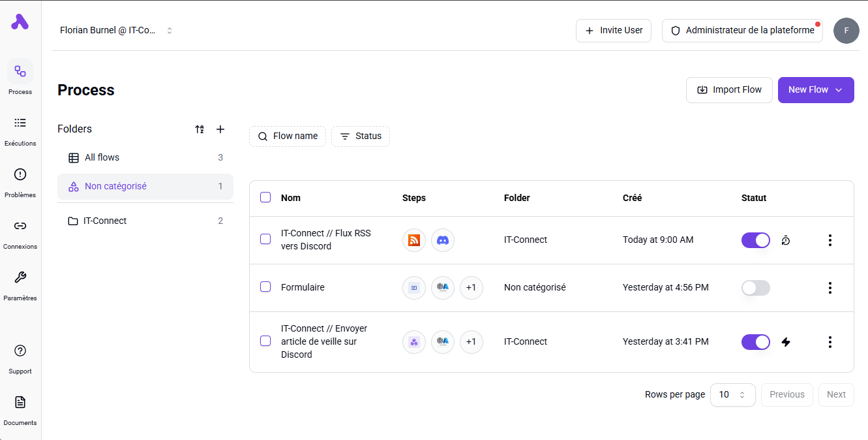Go to Connexions via its sidebar icon
Viewport: 868px width, 440px height.
[20, 233]
